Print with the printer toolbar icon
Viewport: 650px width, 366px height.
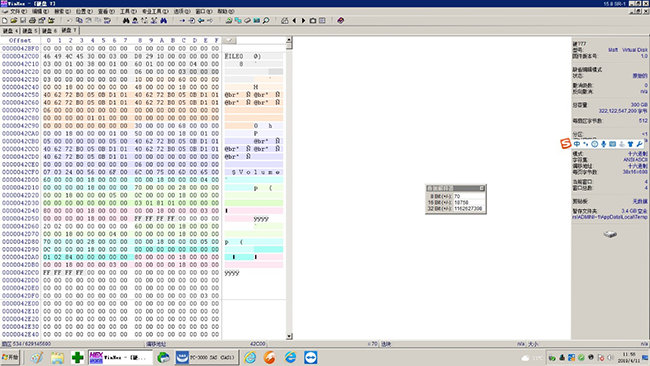tap(32, 20)
